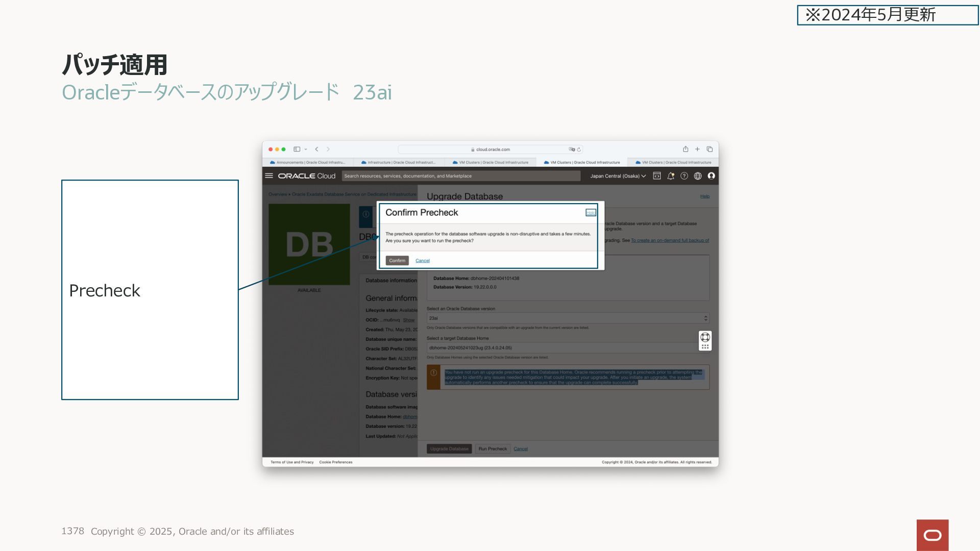Open the help question mark icon
980x551 pixels.
[x=684, y=176]
